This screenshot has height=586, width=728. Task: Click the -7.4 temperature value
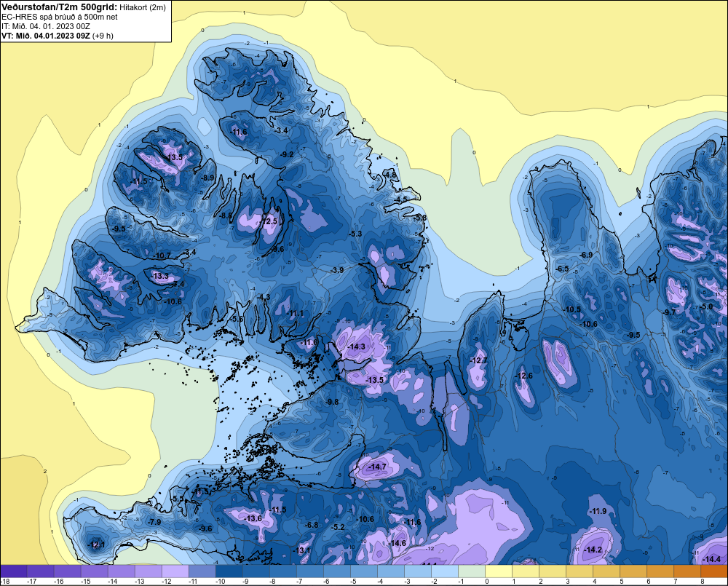(x=178, y=284)
